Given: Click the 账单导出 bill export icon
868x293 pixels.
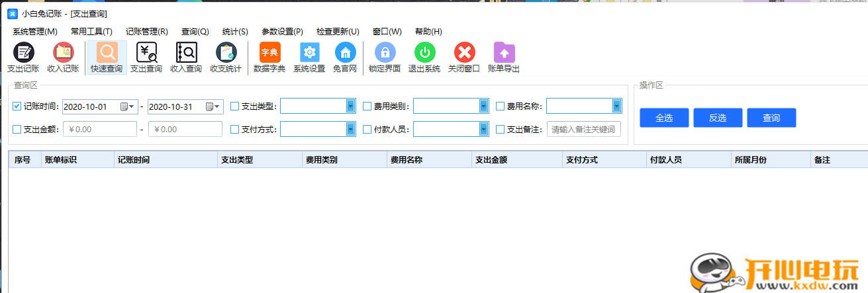Looking at the screenshot, I should click(504, 57).
